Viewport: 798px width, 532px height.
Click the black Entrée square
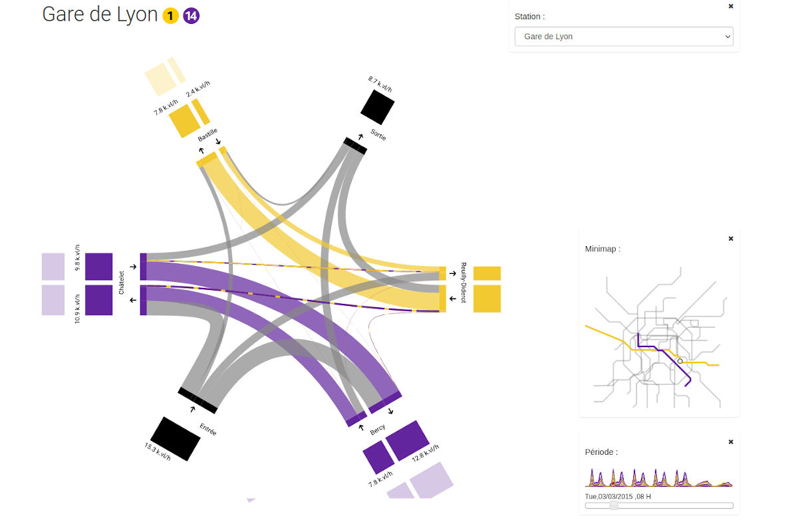pos(176,438)
